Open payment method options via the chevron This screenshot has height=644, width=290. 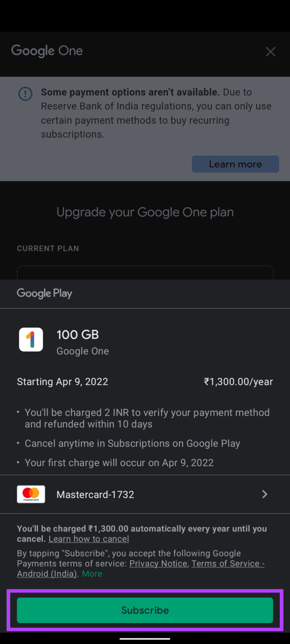click(x=264, y=494)
